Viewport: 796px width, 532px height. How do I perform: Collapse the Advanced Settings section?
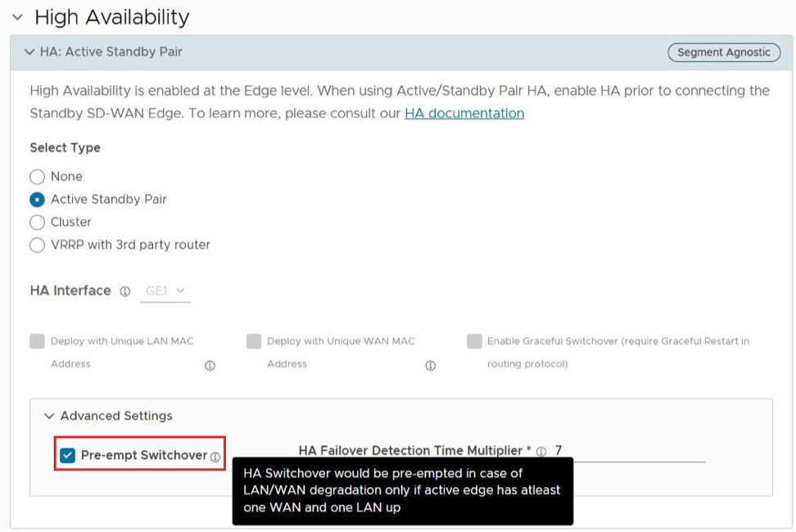click(49, 416)
